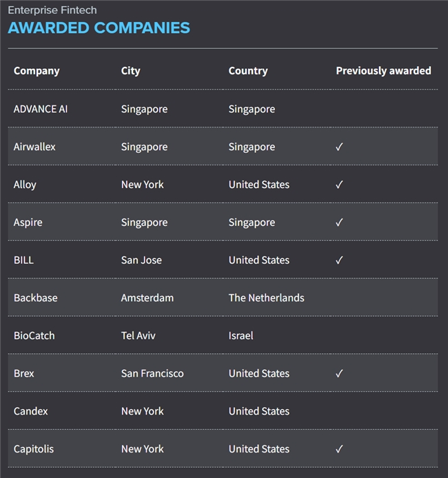The width and height of the screenshot is (448, 478).
Task: Click the Company column header
Action: click(x=37, y=70)
